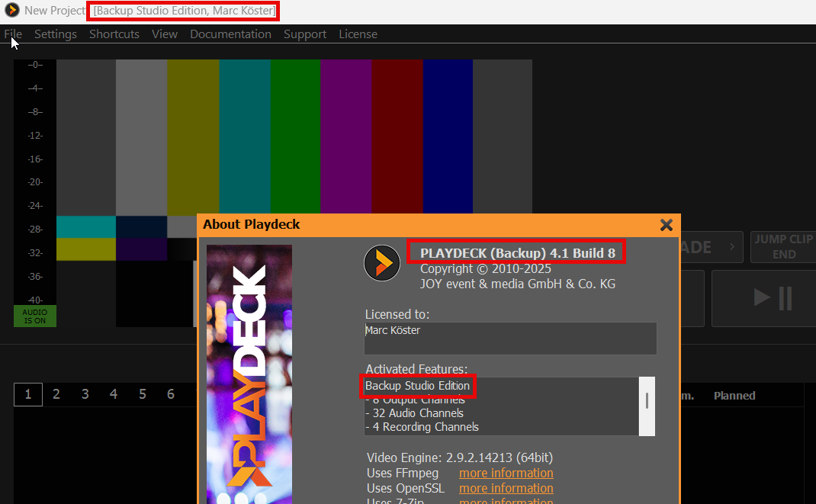This screenshot has height=504, width=816.
Task: Click the Planned column header
Action: coord(734,395)
